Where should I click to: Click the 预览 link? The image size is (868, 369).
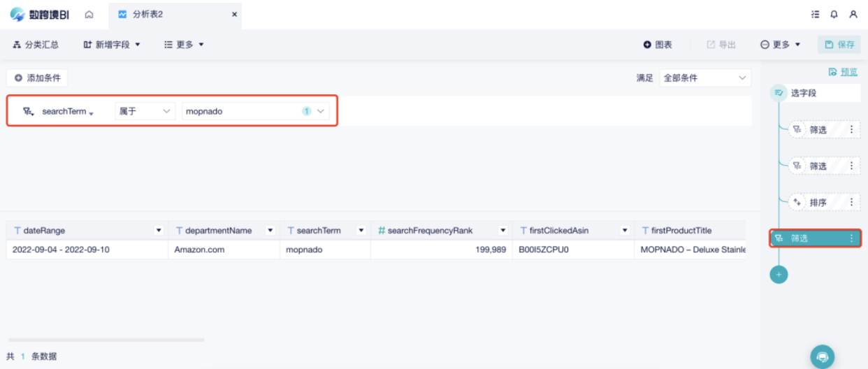pyautogui.click(x=849, y=72)
